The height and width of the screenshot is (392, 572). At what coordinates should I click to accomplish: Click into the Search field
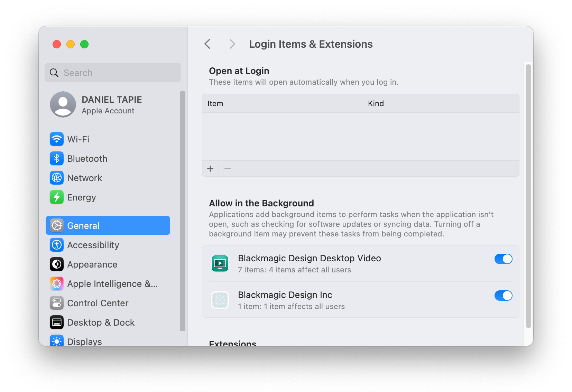pos(113,73)
